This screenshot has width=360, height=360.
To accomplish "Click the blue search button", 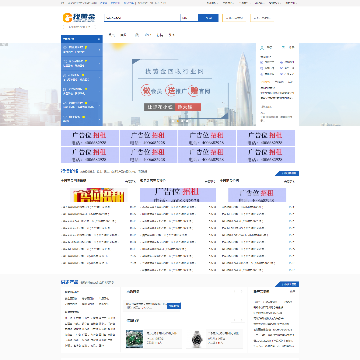I will [208, 18].
